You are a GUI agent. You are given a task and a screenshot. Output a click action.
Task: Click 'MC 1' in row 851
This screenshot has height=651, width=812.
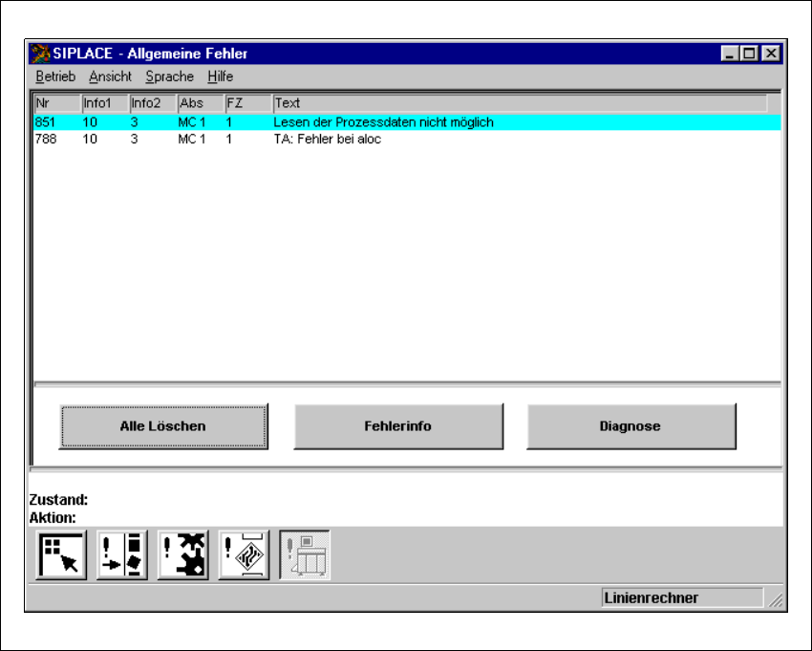point(192,122)
